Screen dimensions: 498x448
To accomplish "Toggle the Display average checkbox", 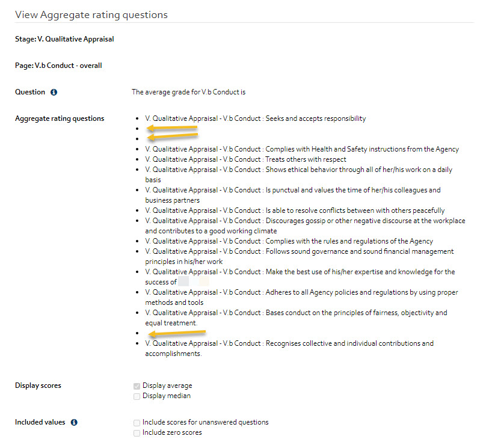I will (137, 386).
